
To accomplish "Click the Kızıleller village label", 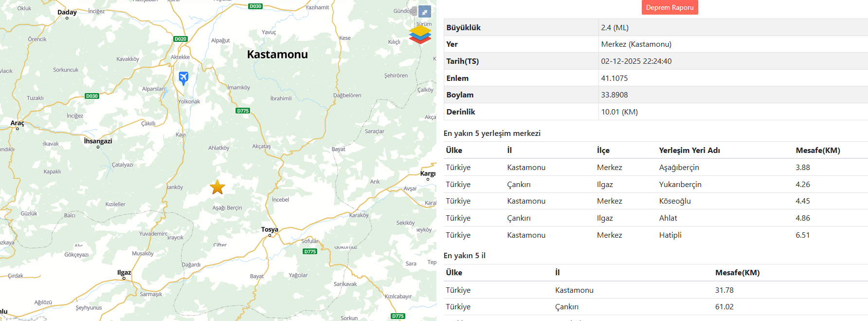I will click(x=115, y=204).
